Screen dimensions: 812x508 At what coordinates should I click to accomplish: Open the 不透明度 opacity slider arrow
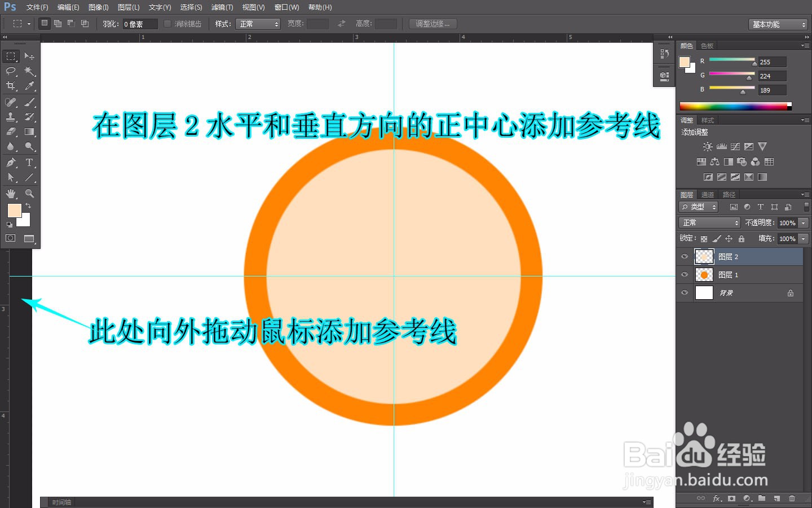pos(804,223)
